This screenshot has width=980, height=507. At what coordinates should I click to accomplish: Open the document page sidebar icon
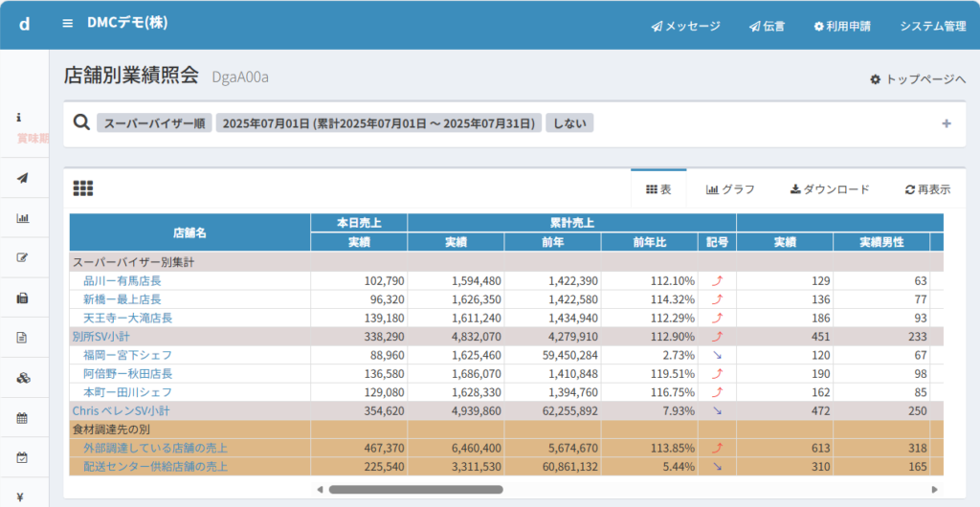(x=23, y=338)
